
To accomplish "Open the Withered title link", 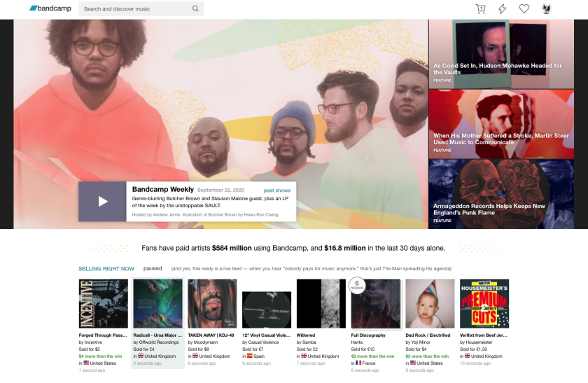I will [306, 335].
